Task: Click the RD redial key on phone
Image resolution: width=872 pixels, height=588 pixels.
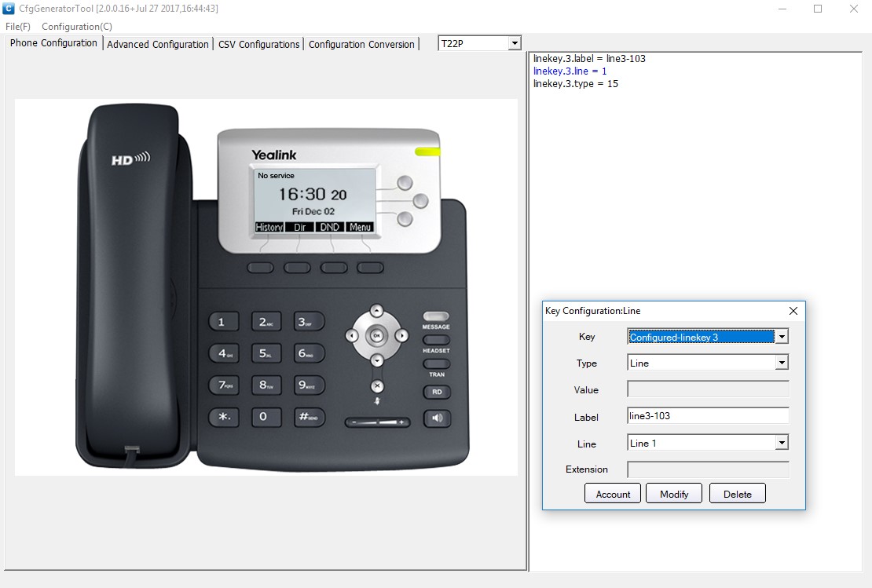Action: (437, 392)
